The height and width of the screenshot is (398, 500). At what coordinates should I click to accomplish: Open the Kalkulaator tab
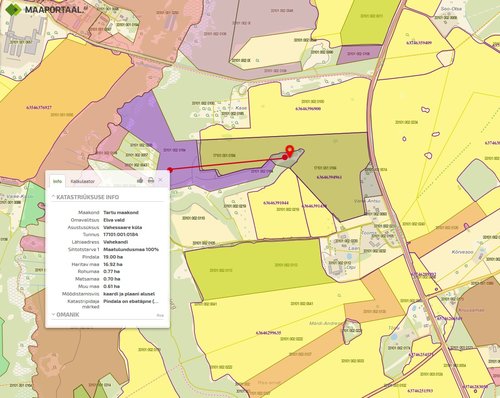pyautogui.click(x=83, y=181)
